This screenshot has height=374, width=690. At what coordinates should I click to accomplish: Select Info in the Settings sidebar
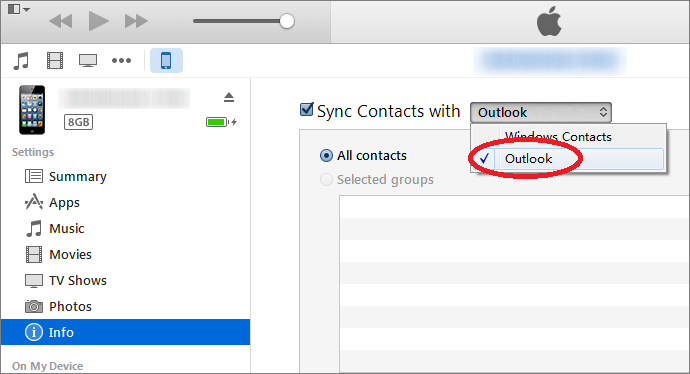click(125, 332)
